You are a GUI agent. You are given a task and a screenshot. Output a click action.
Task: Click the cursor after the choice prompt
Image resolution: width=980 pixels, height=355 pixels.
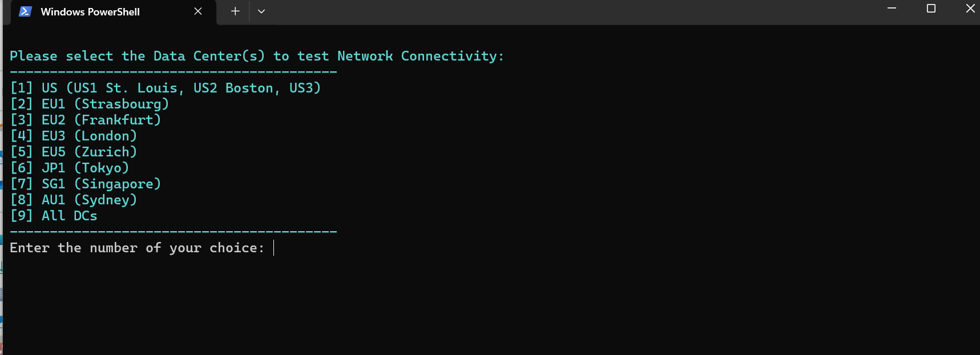tap(274, 248)
